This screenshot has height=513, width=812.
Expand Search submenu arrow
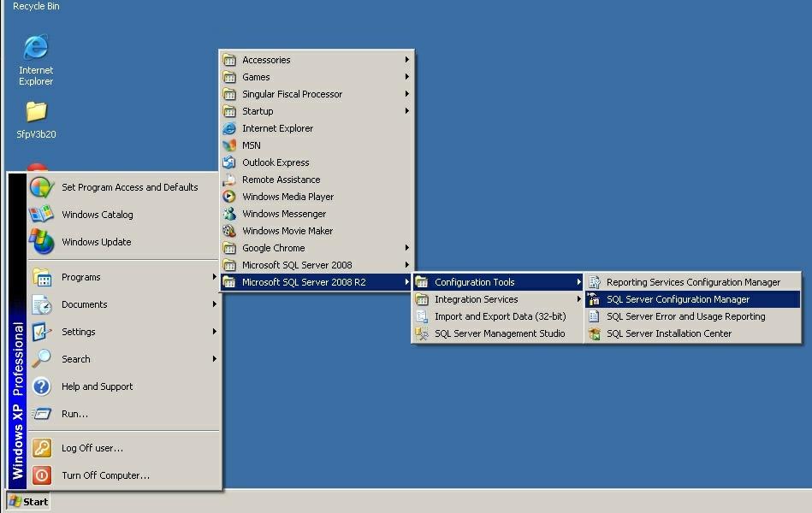pyautogui.click(x=214, y=359)
